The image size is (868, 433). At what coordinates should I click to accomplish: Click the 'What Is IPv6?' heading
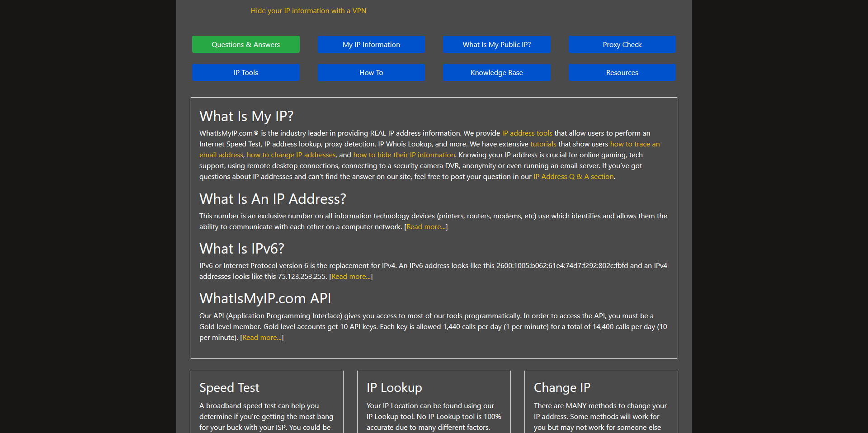click(242, 249)
